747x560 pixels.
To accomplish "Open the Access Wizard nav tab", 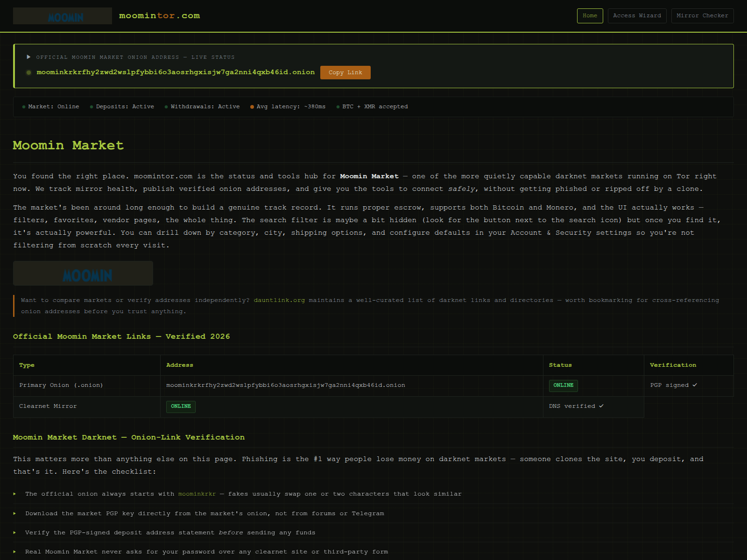I will pyautogui.click(x=637, y=15).
